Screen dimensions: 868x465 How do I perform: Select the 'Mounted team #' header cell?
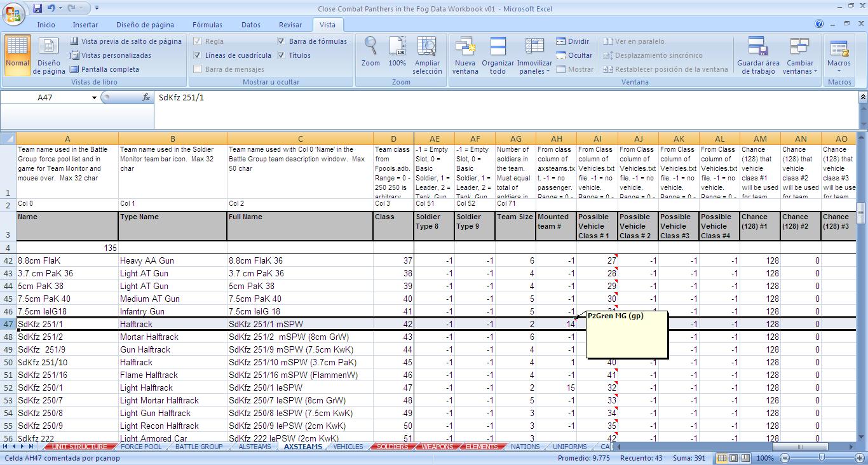pyautogui.click(x=557, y=226)
